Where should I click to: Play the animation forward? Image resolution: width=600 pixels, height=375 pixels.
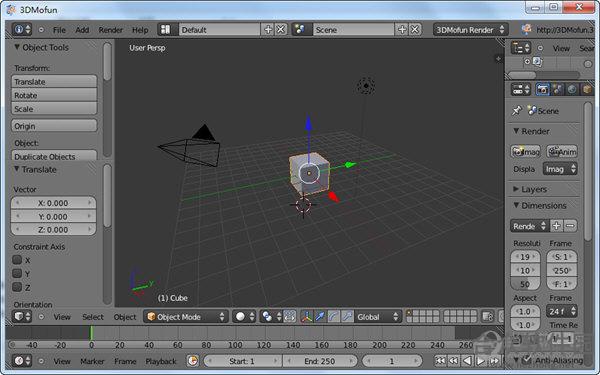point(481,361)
